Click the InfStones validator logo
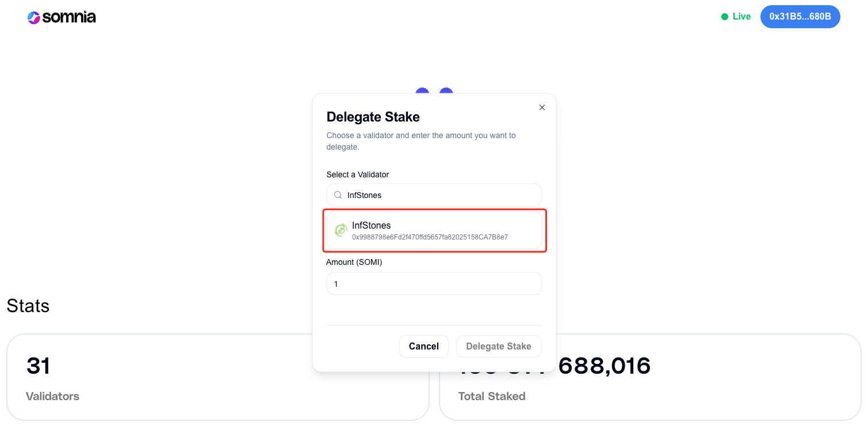The width and height of the screenshot is (868, 437). (x=341, y=230)
